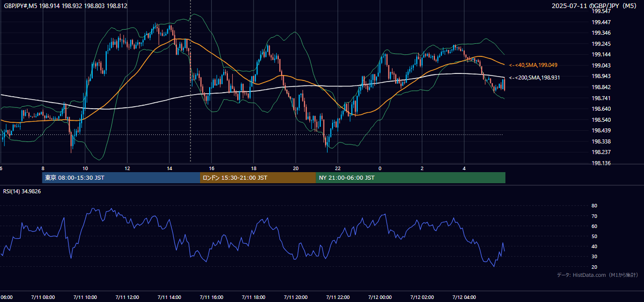
Task: Click hour label 14 under the price chart
Action: coord(169,169)
